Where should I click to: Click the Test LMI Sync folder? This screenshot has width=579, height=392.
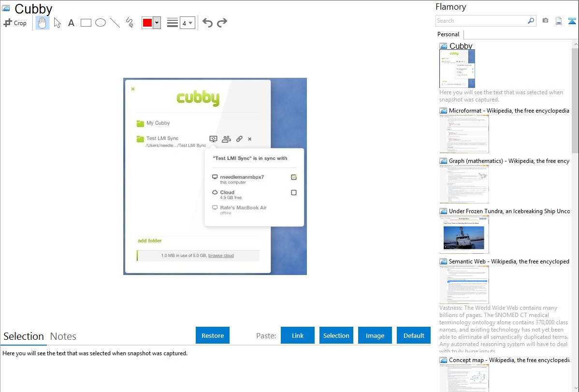[x=171, y=142]
